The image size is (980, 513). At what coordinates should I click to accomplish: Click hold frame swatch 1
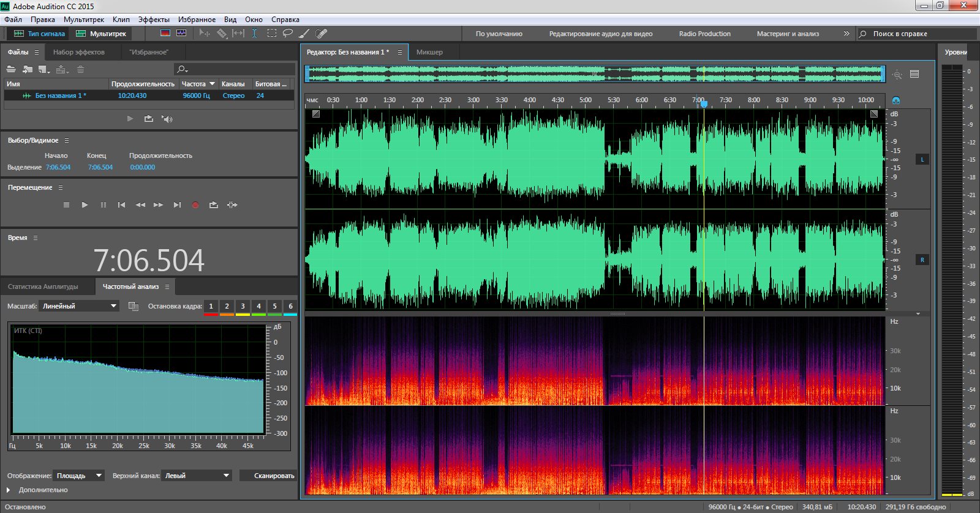(211, 306)
